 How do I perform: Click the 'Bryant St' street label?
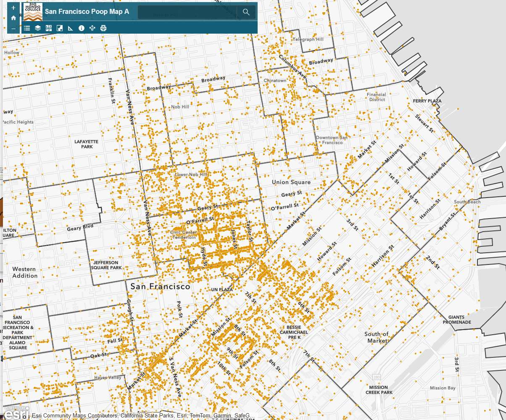(x=447, y=222)
